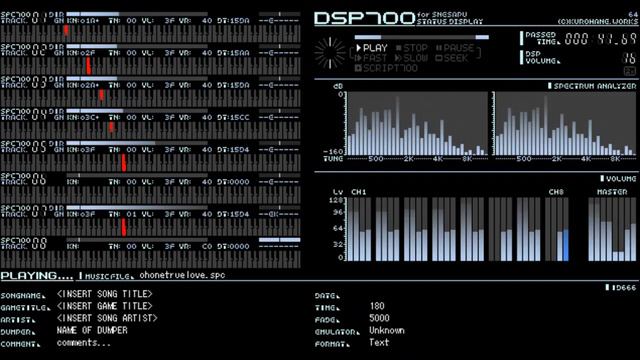This screenshot has width=640, height=360.
Task: Click the SEEK option
Action: click(x=451, y=58)
